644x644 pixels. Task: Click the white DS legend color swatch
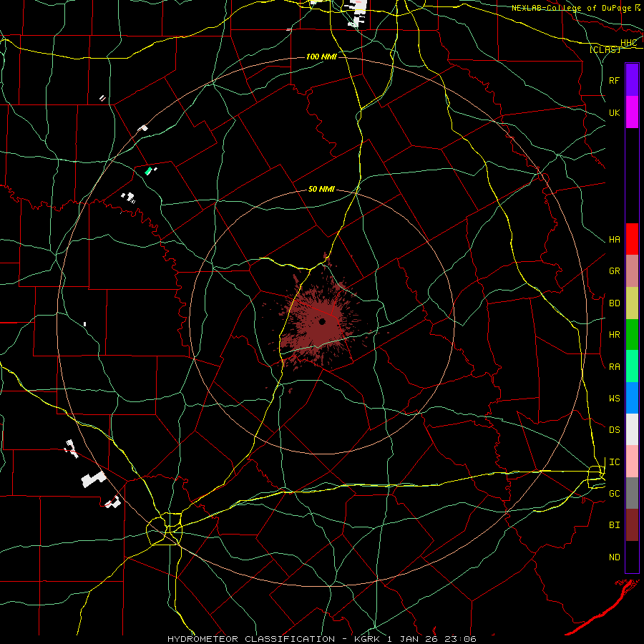pos(632,429)
